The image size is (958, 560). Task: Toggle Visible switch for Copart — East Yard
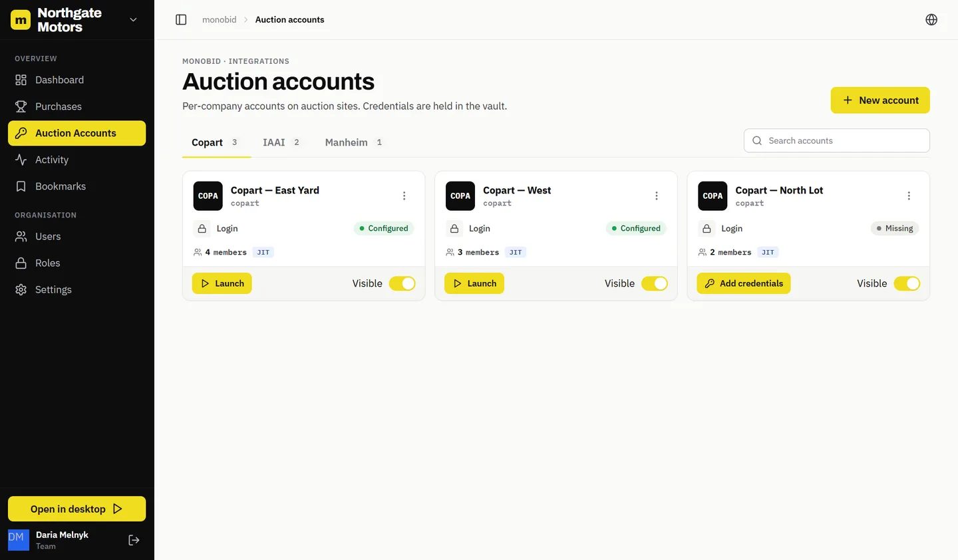pos(402,283)
